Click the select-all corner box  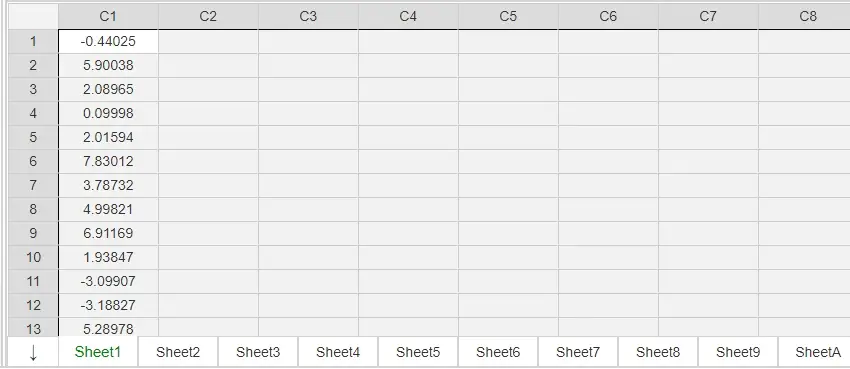tap(33, 17)
